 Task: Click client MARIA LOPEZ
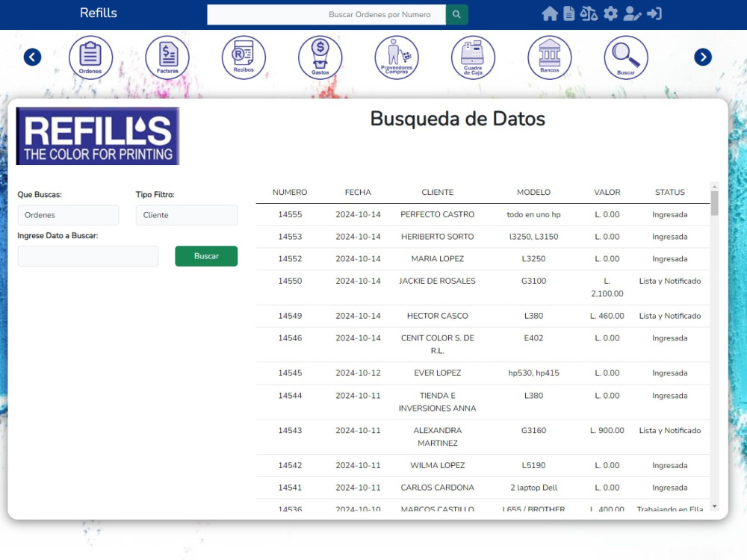437,259
